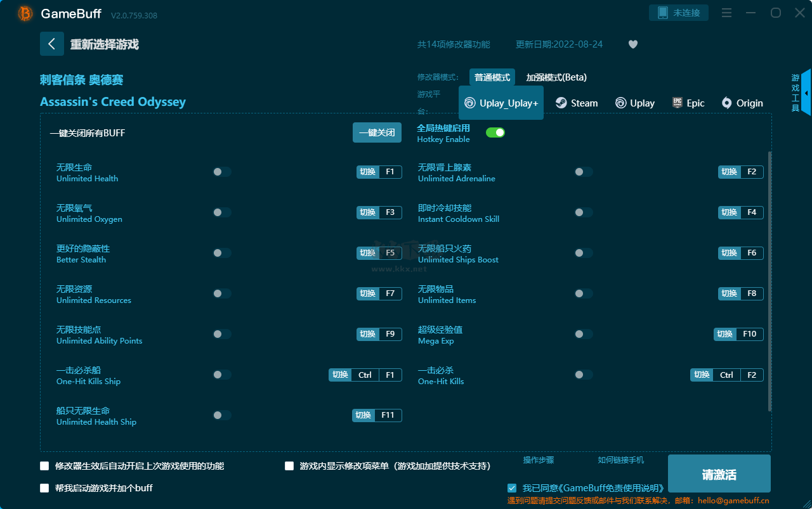Check show in-game modifier menu checkbox
Viewport: 812px width, 509px height.
(289, 466)
